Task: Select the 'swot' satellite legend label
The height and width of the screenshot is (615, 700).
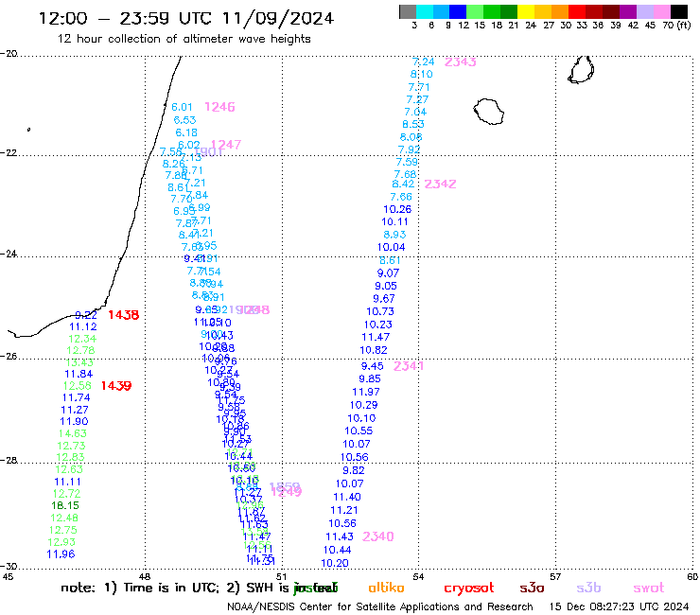Action: click(x=649, y=589)
